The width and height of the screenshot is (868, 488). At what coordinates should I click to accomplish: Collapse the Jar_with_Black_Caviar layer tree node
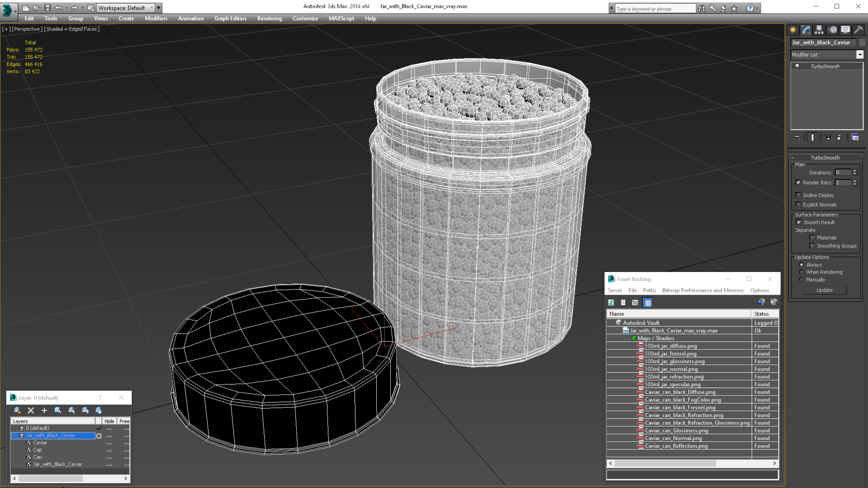(x=14, y=436)
